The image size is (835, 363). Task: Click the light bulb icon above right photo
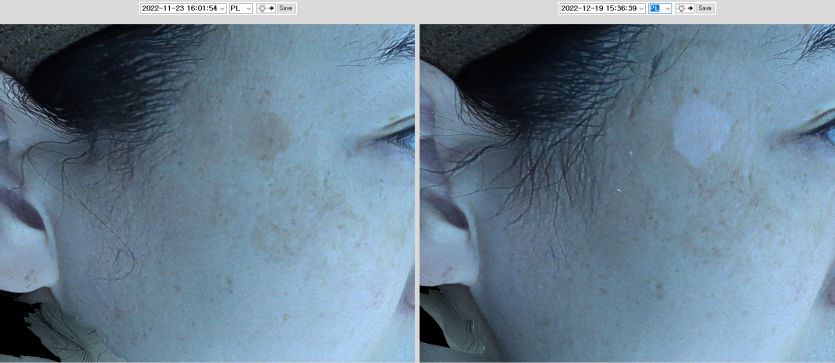681,9
